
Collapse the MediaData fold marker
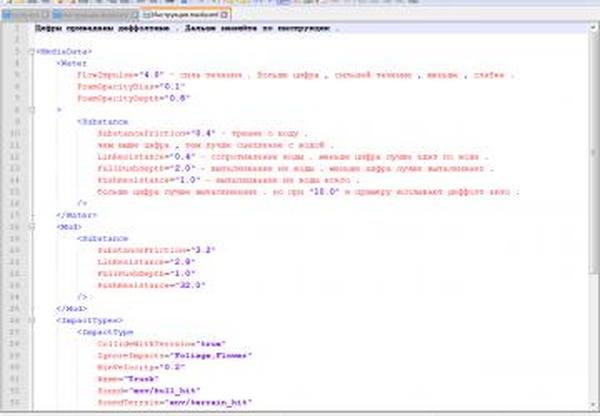pyautogui.click(x=31, y=49)
